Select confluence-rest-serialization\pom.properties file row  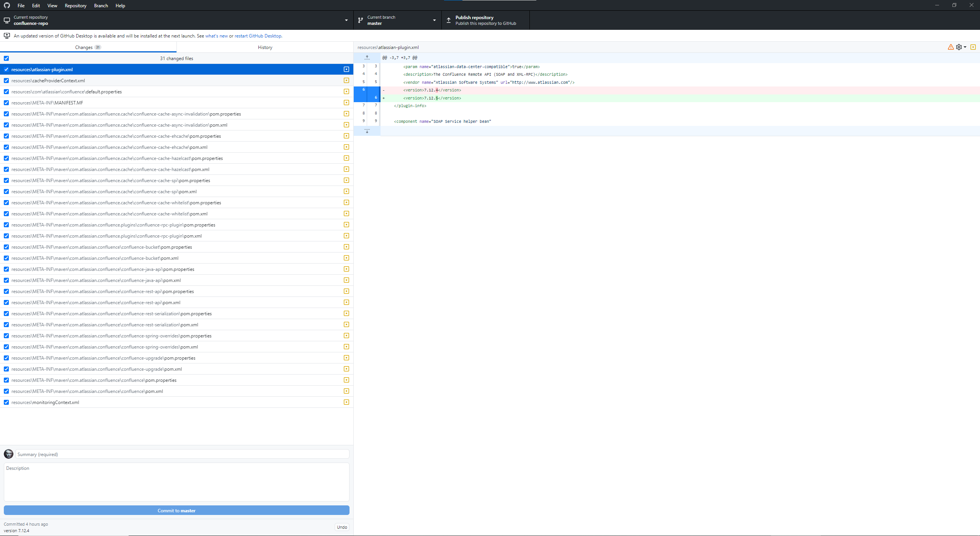tap(176, 313)
